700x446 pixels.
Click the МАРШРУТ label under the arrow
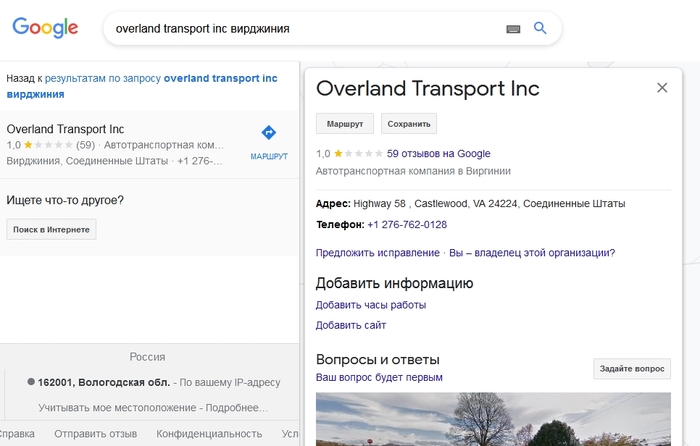(x=269, y=156)
